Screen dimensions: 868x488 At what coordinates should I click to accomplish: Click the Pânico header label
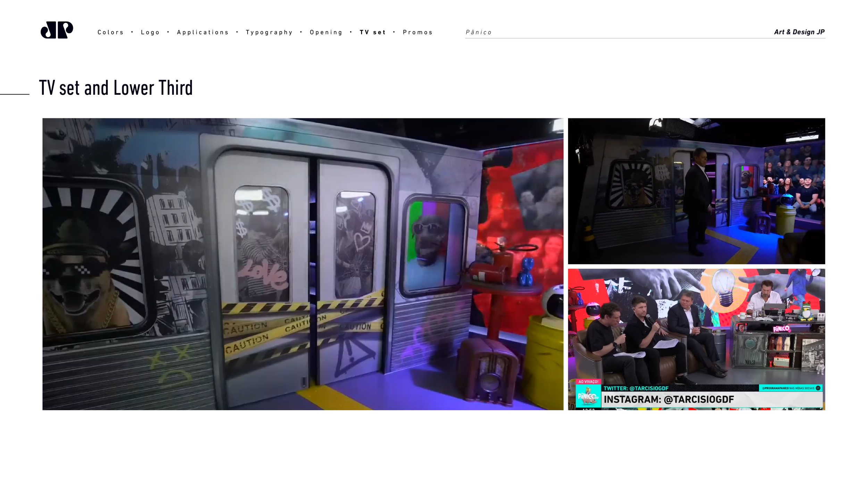[478, 32]
